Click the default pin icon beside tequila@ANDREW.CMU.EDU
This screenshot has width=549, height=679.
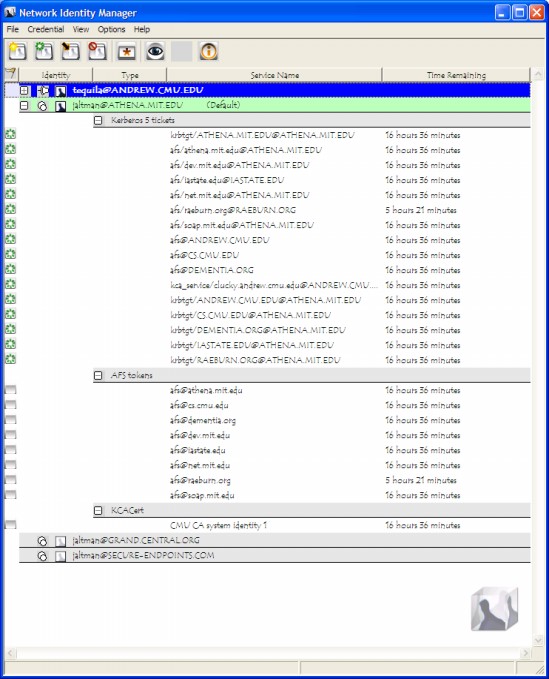point(43,91)
